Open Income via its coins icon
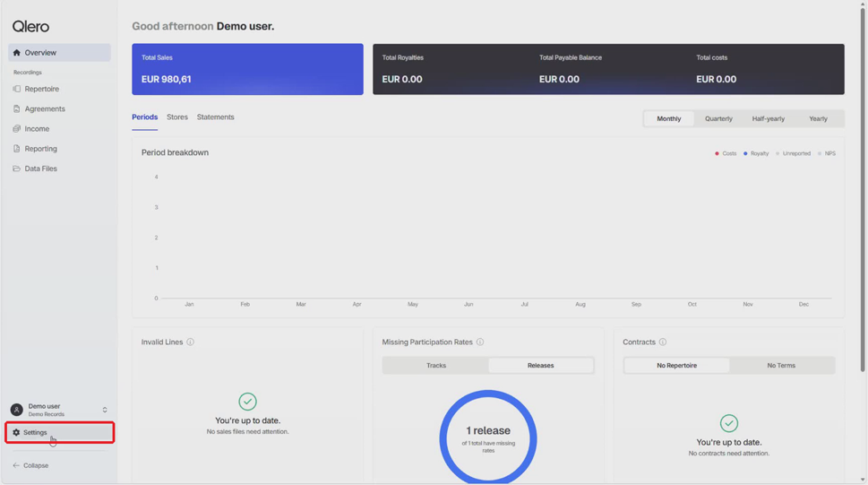The width and height of the screenshot is (868, 485). coord(17,128)
